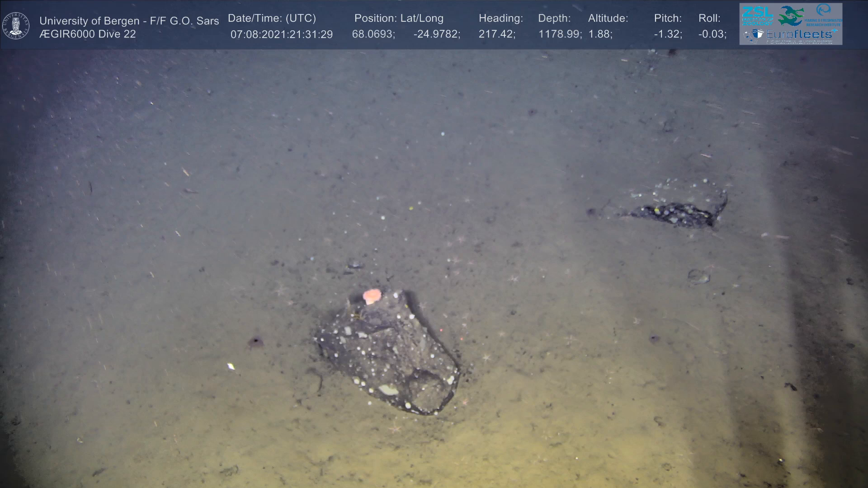This screenshot has height=488, width=868.
Task: Click the ÆGIR6000 Dive 22 text
Action: (x=87, y=34)
